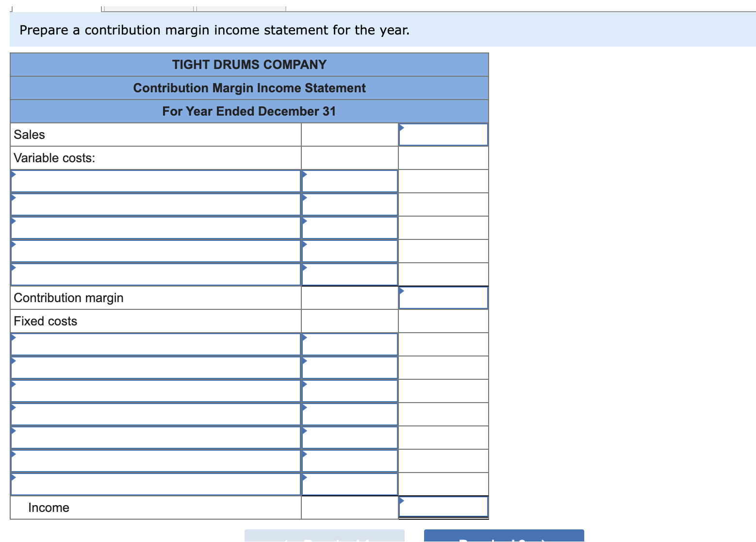The height and width of the screenshot is (542, 756).
Task: Open the last fixed costs label dropdown
Action: pos(155,484)
